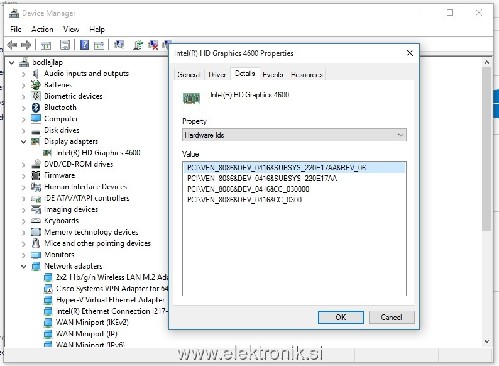
Task: Click the Cisco Systems VPN Adapter icon
Action: point(48,288)
